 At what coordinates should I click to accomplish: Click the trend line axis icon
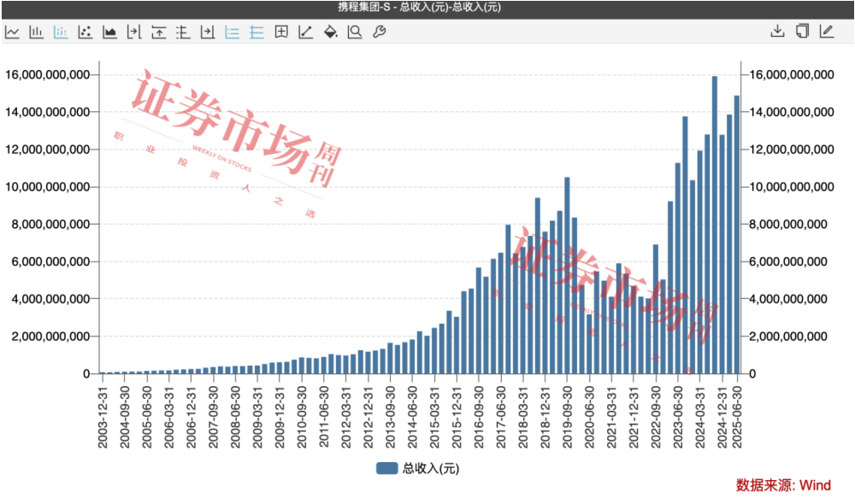[305, 32]
